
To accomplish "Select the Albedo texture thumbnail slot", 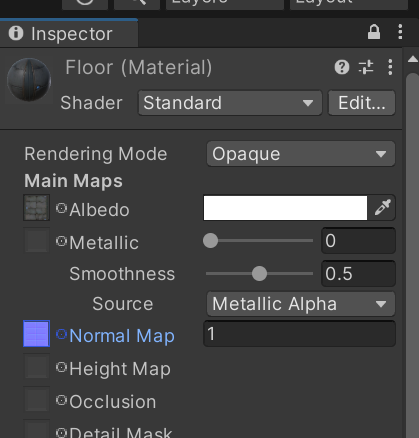I will click(x=36, y=208).
